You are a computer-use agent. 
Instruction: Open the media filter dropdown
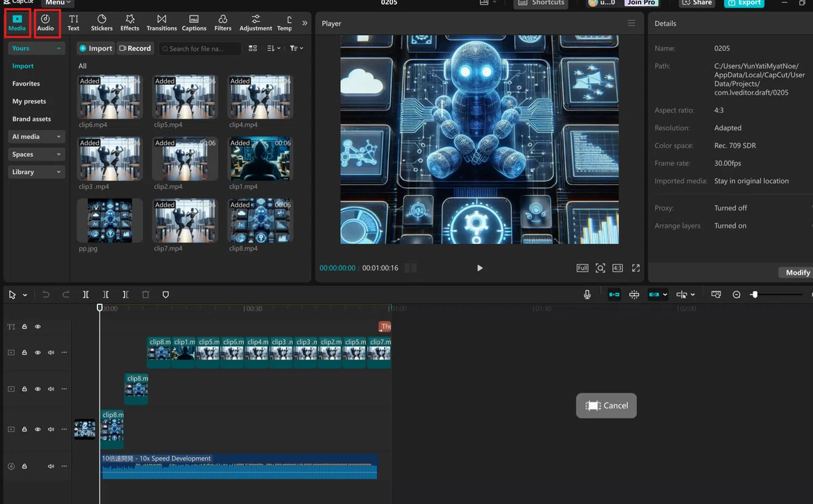(296, 49)
